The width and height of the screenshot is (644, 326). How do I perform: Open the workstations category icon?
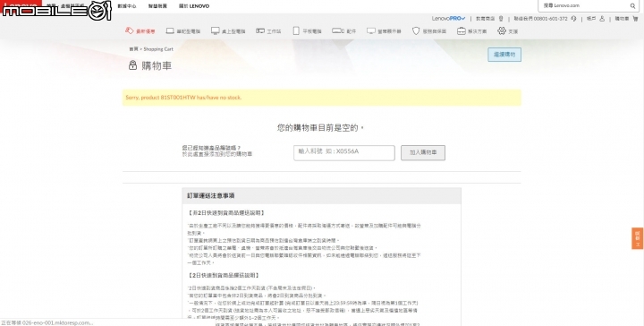click(259, 30)
